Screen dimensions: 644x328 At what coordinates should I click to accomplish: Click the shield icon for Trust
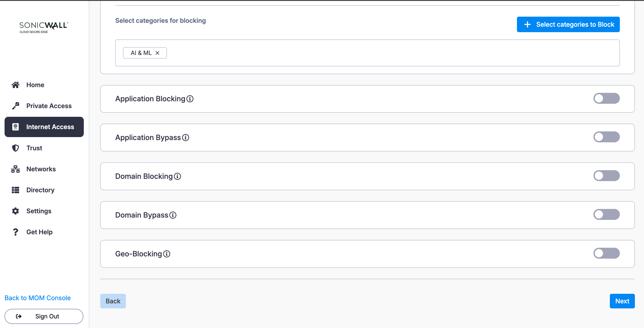(15, 148)
